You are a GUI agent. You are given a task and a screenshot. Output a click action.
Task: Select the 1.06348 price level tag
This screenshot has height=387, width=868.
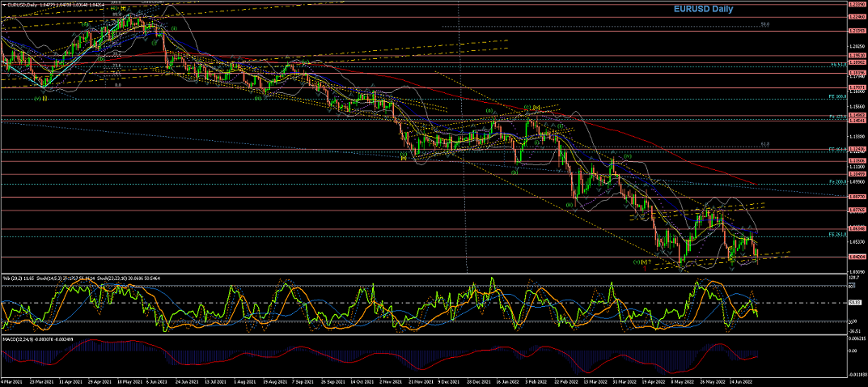(x=857, y=229)
